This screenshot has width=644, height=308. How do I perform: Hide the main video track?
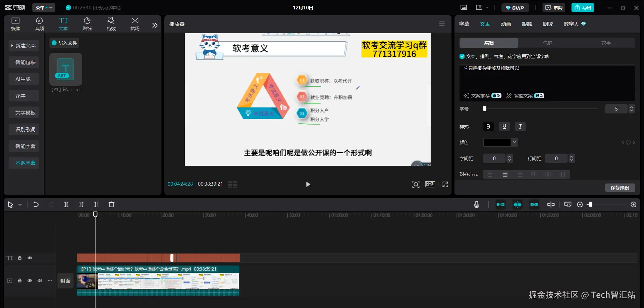tap(30, 280)
